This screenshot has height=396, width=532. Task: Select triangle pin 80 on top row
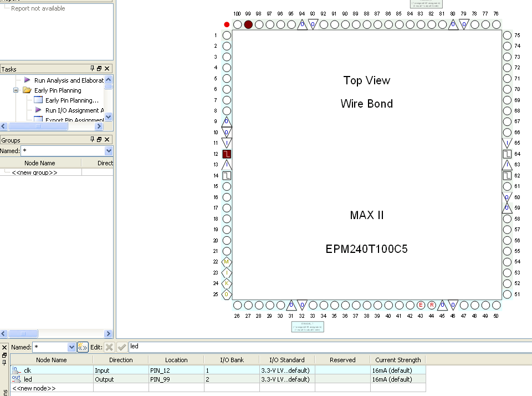pyautogui.click(x=453, y=24)
